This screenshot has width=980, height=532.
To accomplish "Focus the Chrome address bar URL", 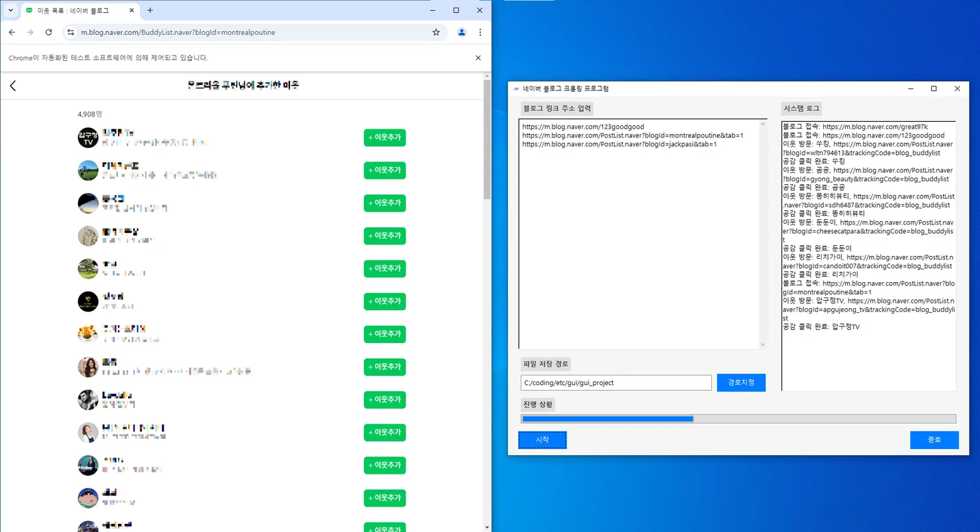I will click(178, 32).
